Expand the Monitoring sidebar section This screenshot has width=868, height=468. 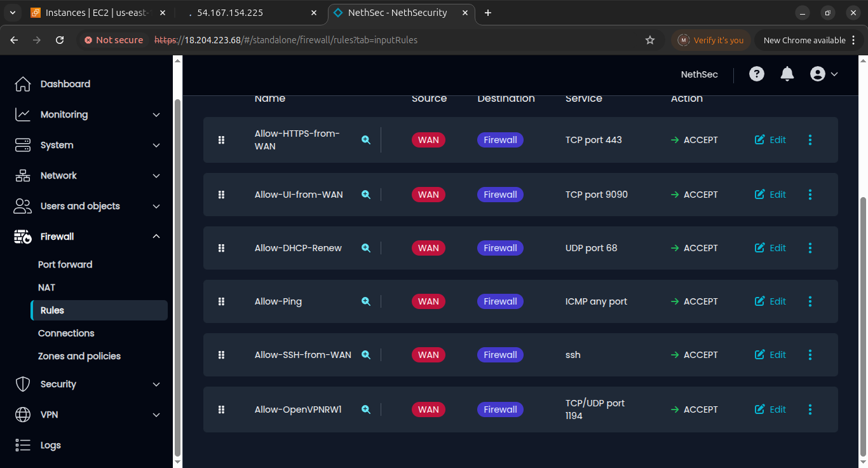[88, 114]
